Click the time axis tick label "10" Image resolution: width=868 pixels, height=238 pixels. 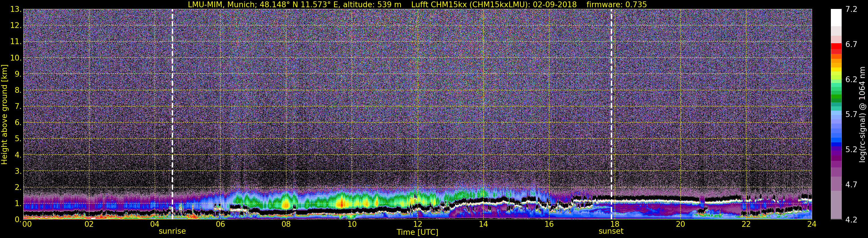coord(352,224)
